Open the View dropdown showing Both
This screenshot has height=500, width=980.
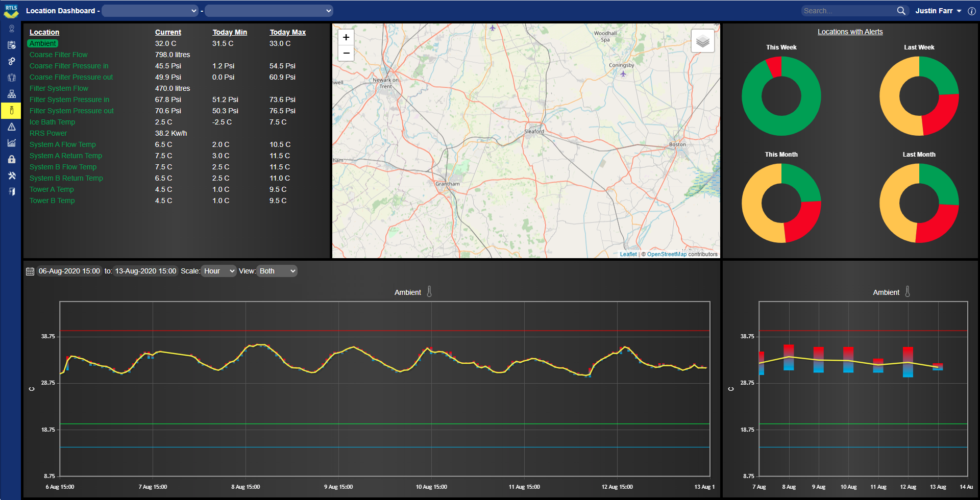[x=277, y=271]
